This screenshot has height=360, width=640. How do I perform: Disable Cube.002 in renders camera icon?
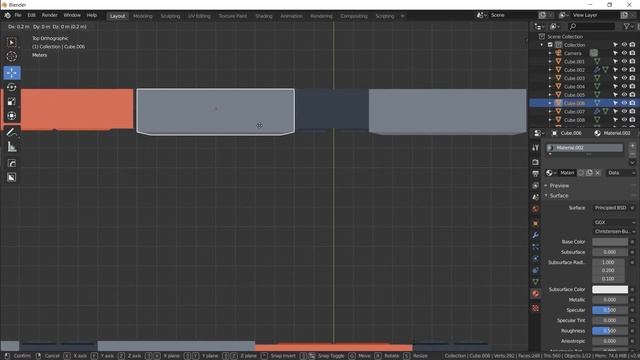coord(632,70)
